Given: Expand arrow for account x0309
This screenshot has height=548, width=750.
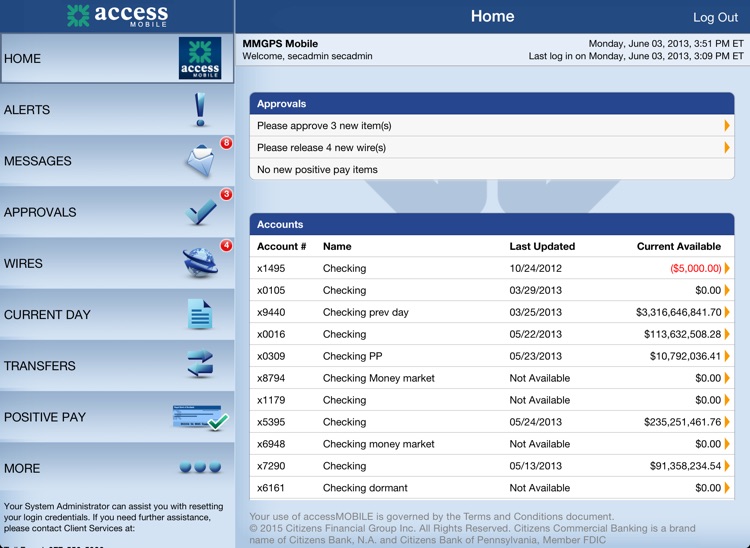Looking at the screenshot, I should (727, 356).
